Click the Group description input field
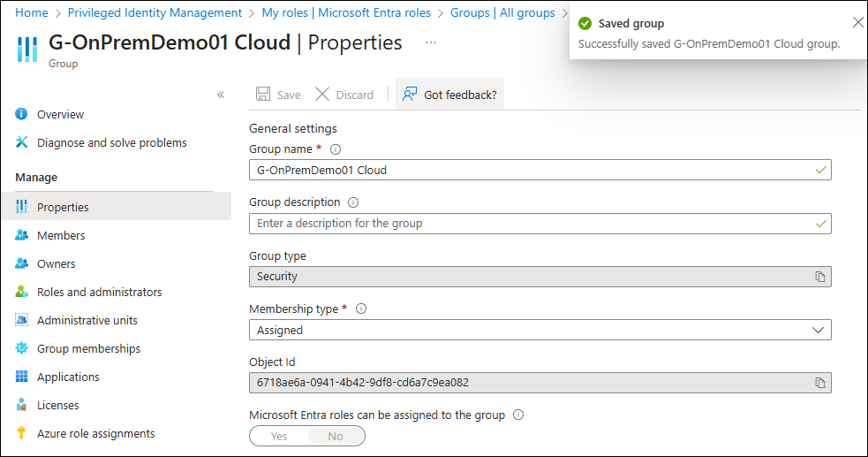Screen dimensions: 868x457 (530, 224)
